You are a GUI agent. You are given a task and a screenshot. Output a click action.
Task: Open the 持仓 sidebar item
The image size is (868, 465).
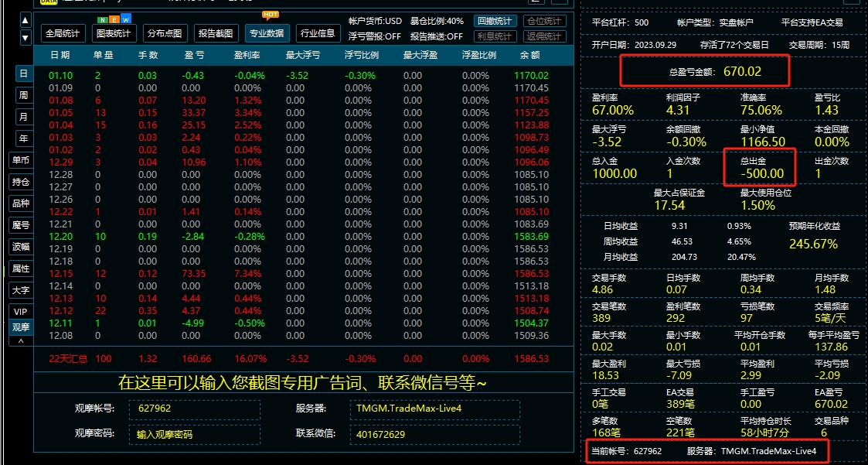(x=21, y=182)
